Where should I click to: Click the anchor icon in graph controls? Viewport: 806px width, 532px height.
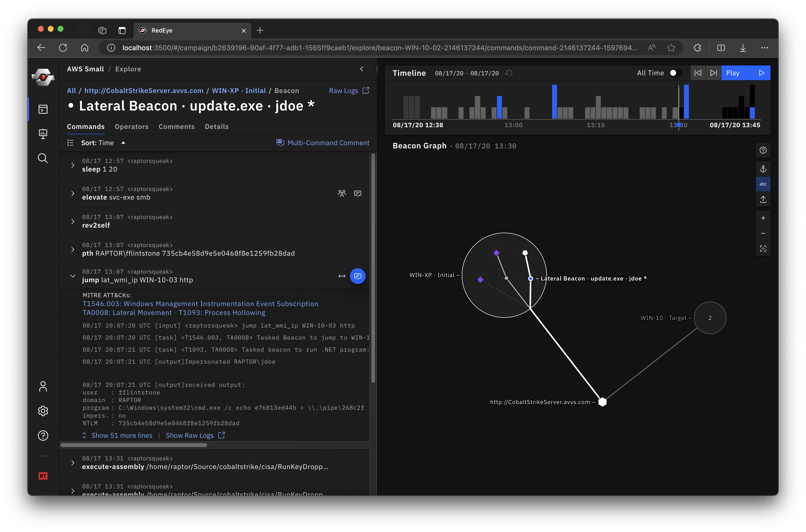pos(763,169)
